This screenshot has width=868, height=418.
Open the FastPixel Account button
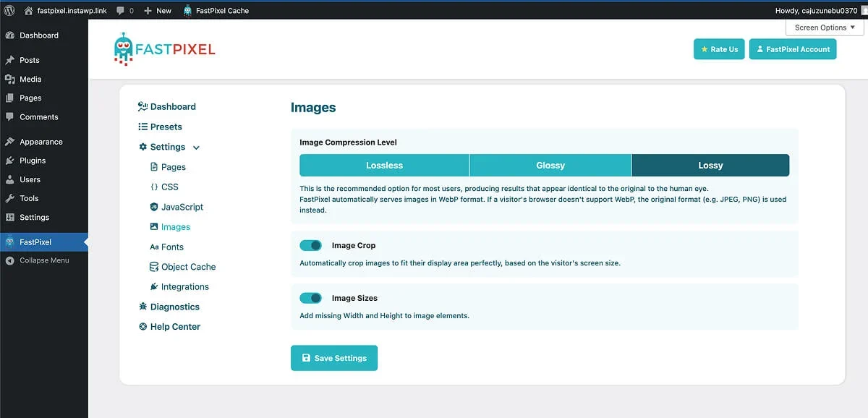click(x=793, y=49)
